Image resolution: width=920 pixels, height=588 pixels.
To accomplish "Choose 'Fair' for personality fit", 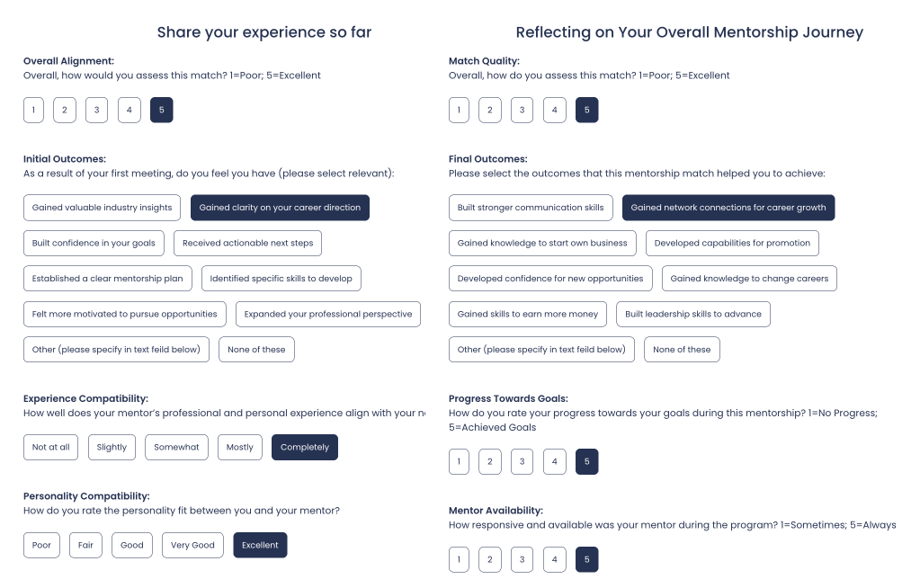I will (x=85, y=545).
